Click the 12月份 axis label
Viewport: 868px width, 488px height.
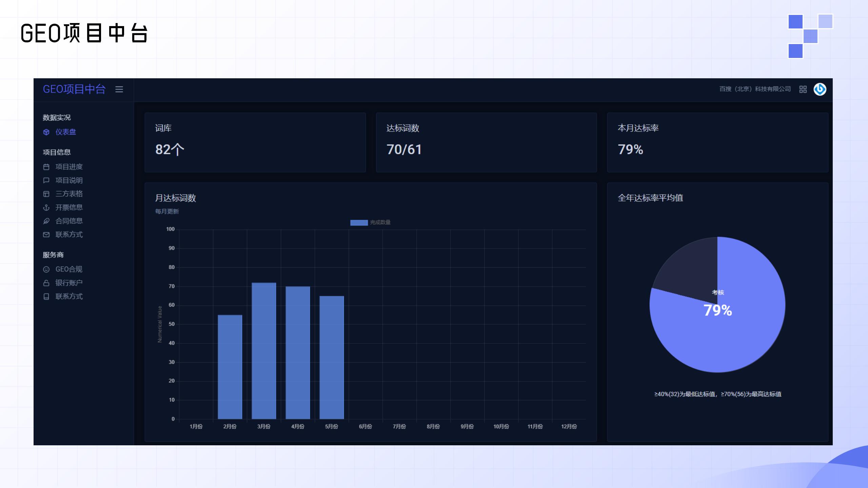(569, 426)
